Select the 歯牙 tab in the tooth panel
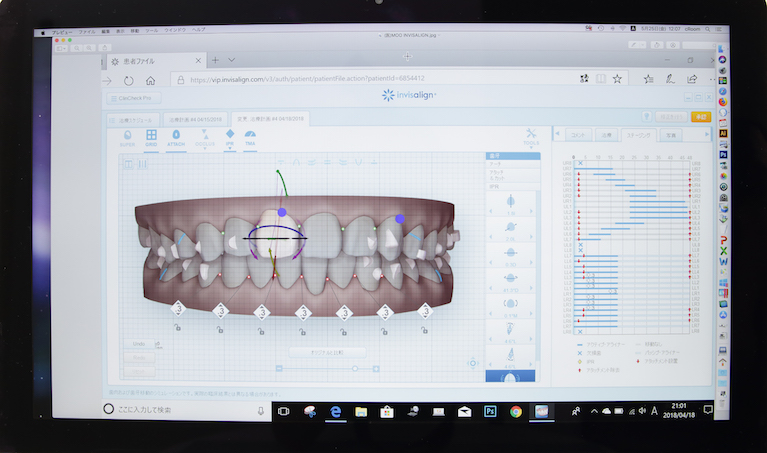 point(513,156)
